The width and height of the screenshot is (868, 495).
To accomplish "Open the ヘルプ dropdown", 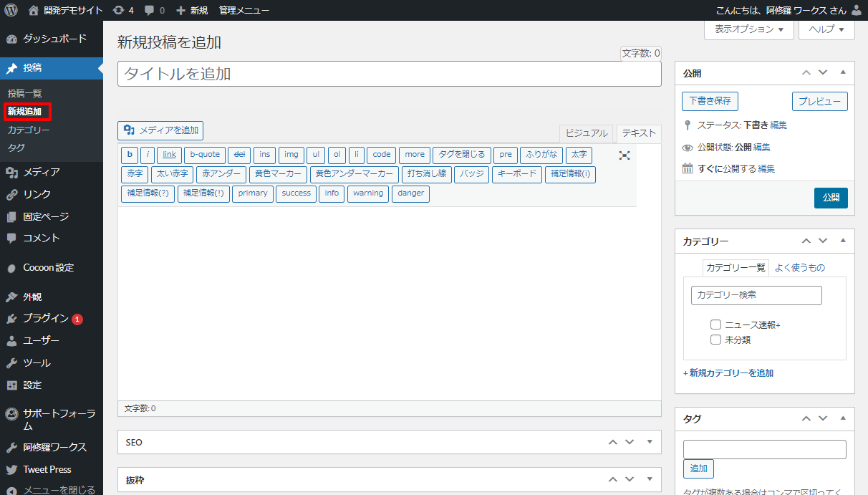I will (x=826, y=29).
